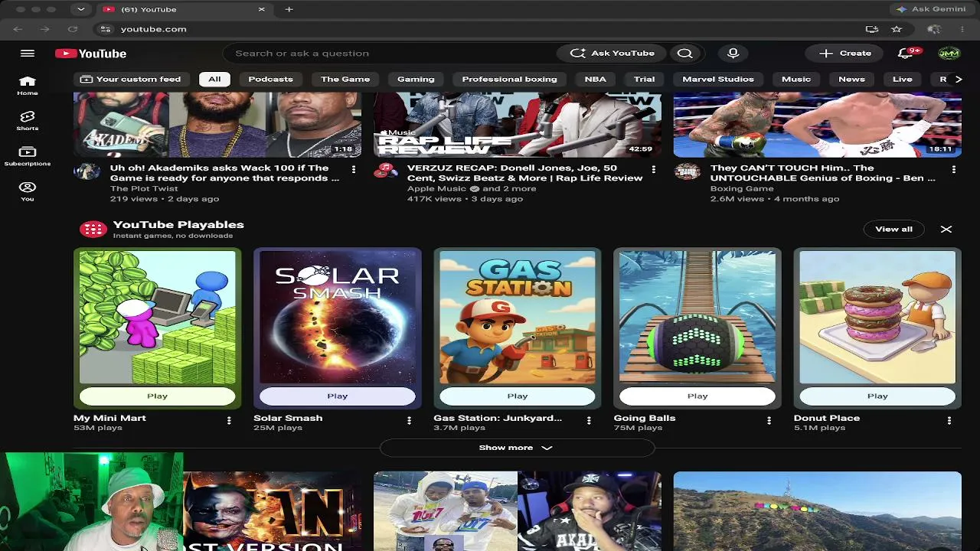Image resolution: width=980 pixels, height=551 pixels.
Task: Start voice search with the microphone
Action: click(x=733, y=54)
